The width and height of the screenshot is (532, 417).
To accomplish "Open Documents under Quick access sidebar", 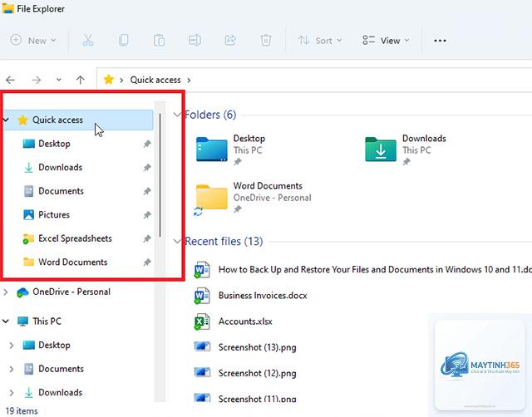I will point(61,191).
